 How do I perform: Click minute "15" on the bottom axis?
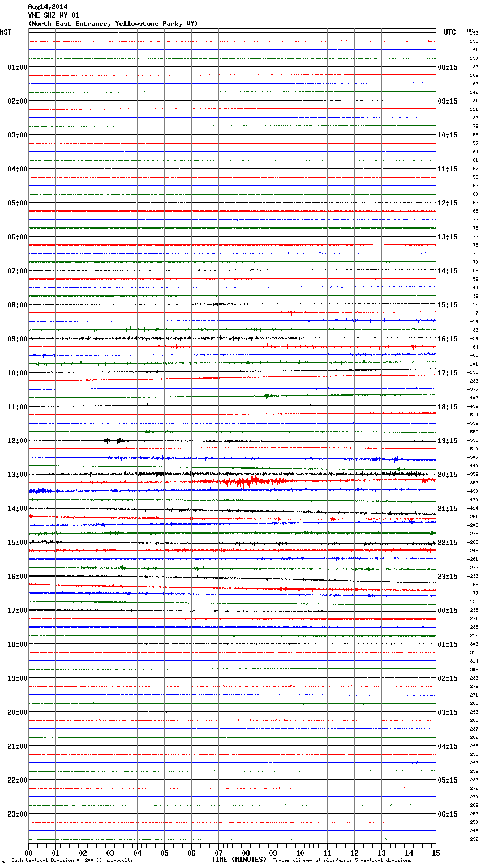pyautogui.click(x=436, y=853)
